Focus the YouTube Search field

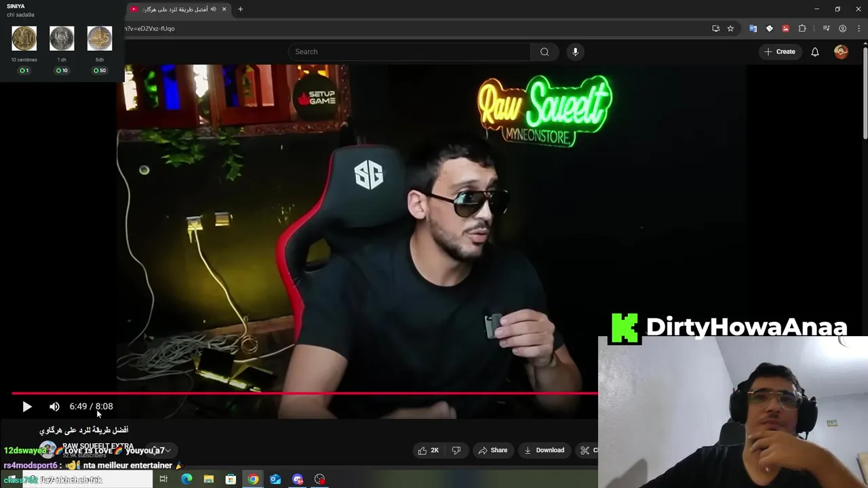point(410,52)
